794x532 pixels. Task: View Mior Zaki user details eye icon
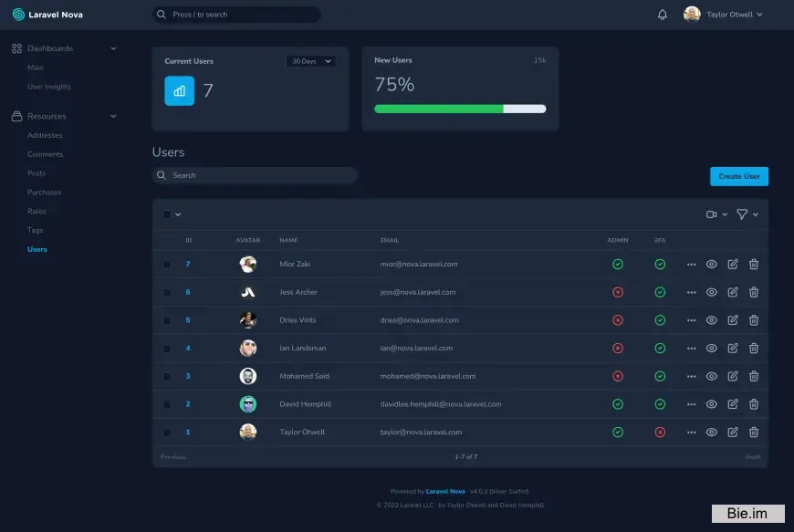(712, 265)
